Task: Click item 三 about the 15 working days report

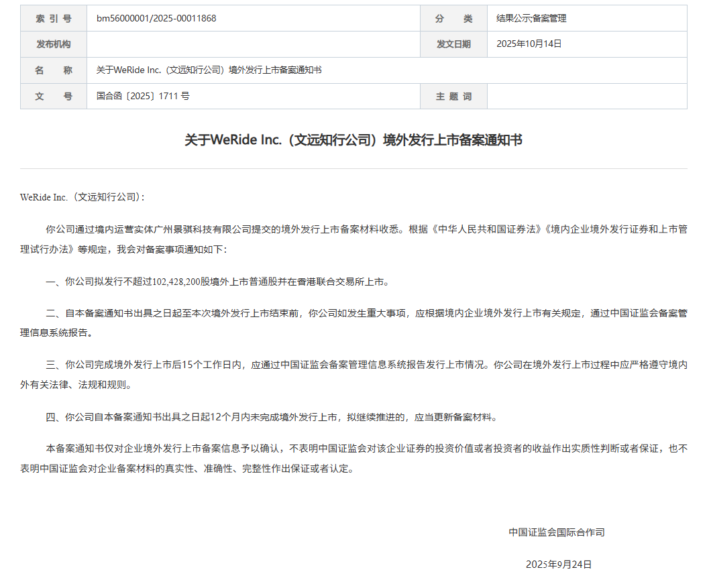Action: point(353,375)
